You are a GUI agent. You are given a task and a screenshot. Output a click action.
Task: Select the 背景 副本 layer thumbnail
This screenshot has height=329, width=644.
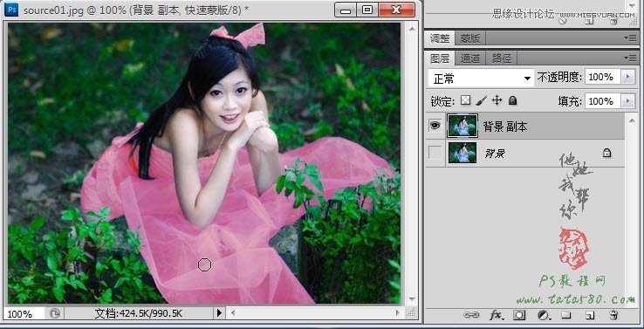click(462, 126)
